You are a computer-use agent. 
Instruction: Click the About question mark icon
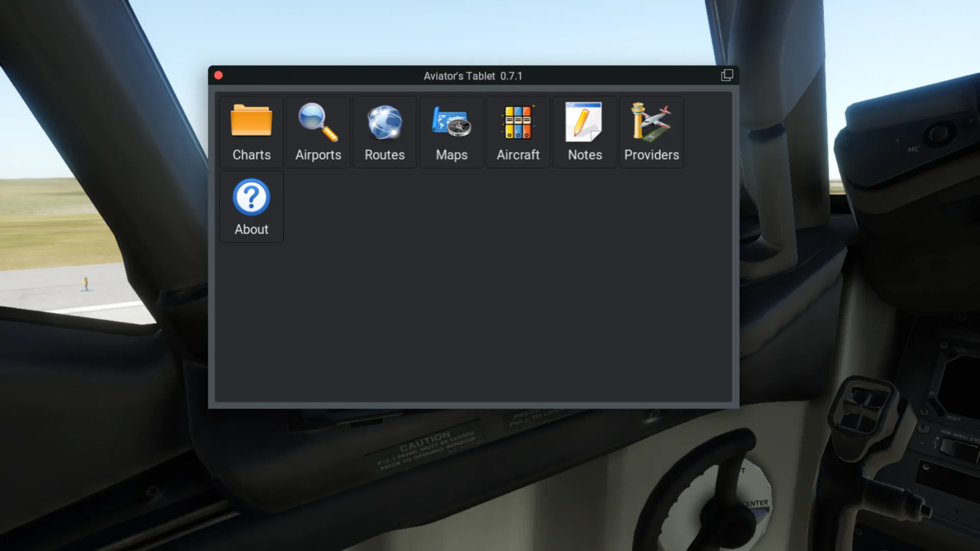(x=251, y=197)
